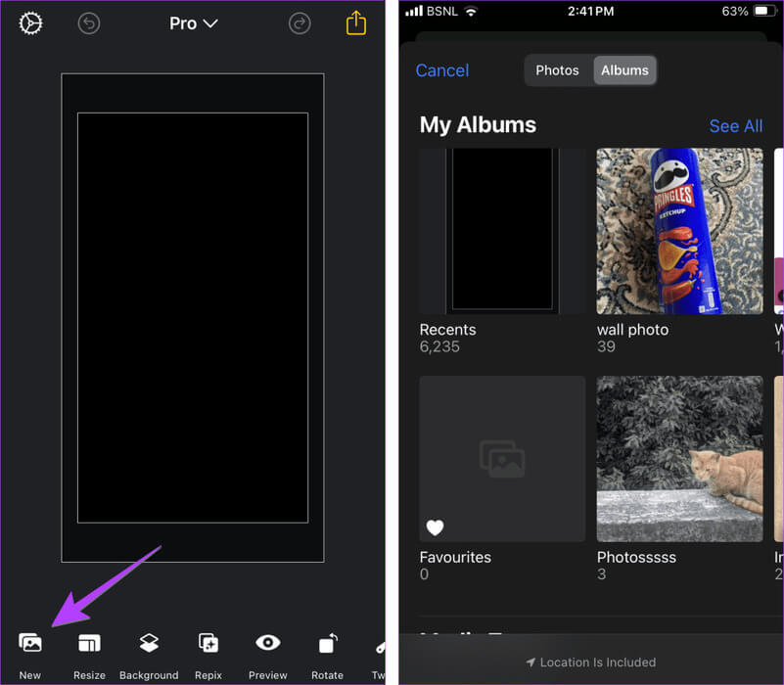This screenshot has width=784, height=685.
Task: Switch to the Albums tab
Action: pos(624,70)
